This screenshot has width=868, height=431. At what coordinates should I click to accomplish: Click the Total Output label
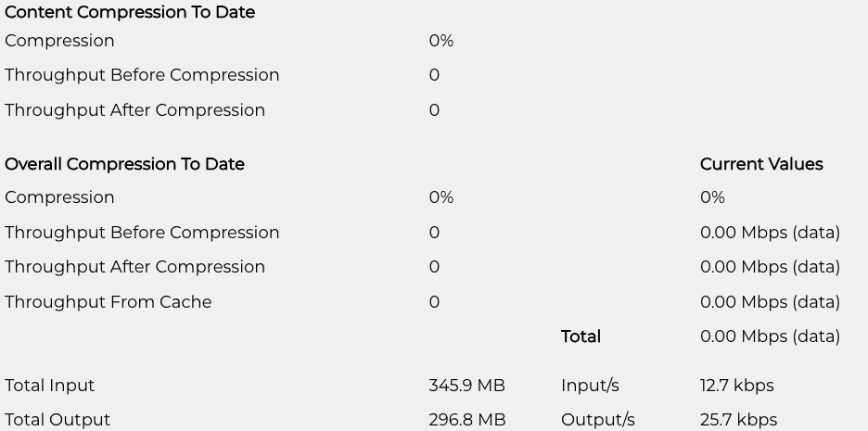(x=57, y=420)
